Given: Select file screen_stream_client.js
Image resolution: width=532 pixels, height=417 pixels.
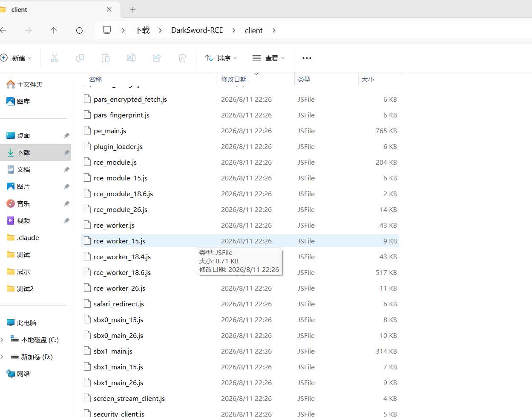Looking at the screenshot, I should click(240, 398).
